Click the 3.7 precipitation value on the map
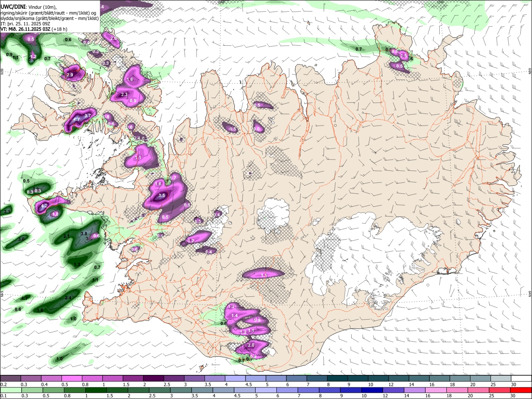The image size is (532, 399). pyautogui.click(x=88, y=116)
